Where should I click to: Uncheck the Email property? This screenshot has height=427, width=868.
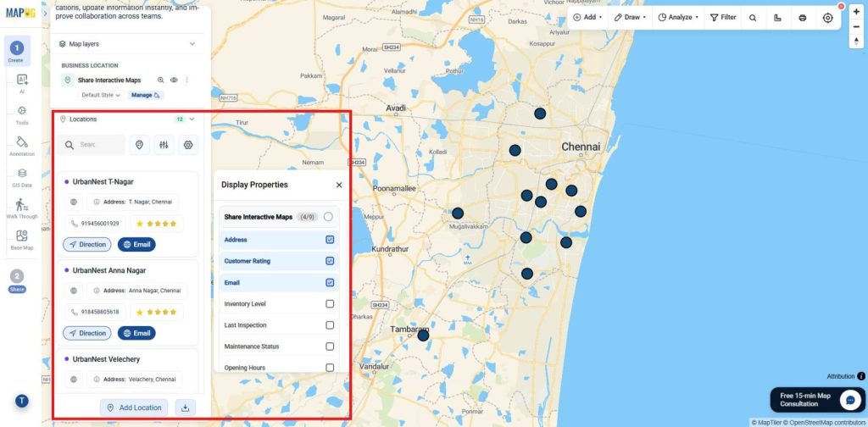click(330, 282)
